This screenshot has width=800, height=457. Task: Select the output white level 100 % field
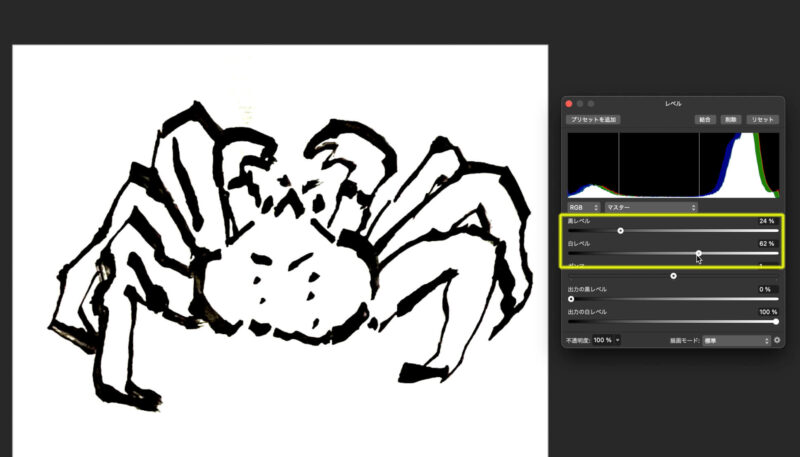(765, 312)
